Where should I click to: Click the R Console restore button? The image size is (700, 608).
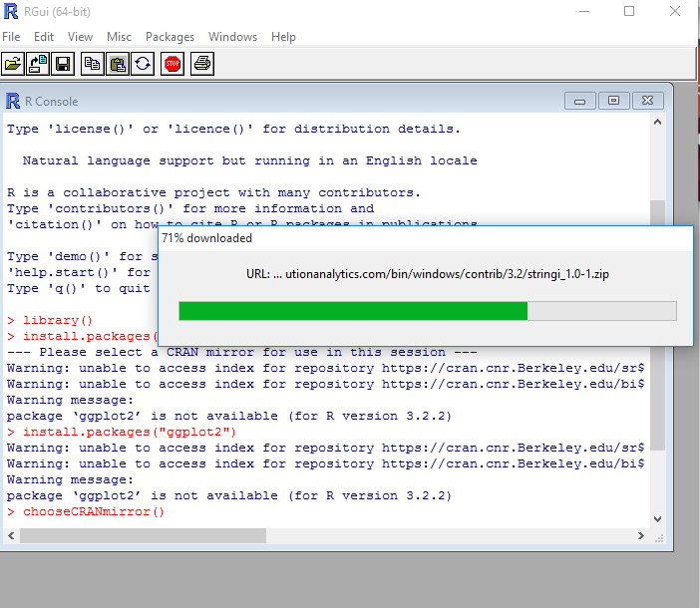pyautogui.click(x=614, y=101)
